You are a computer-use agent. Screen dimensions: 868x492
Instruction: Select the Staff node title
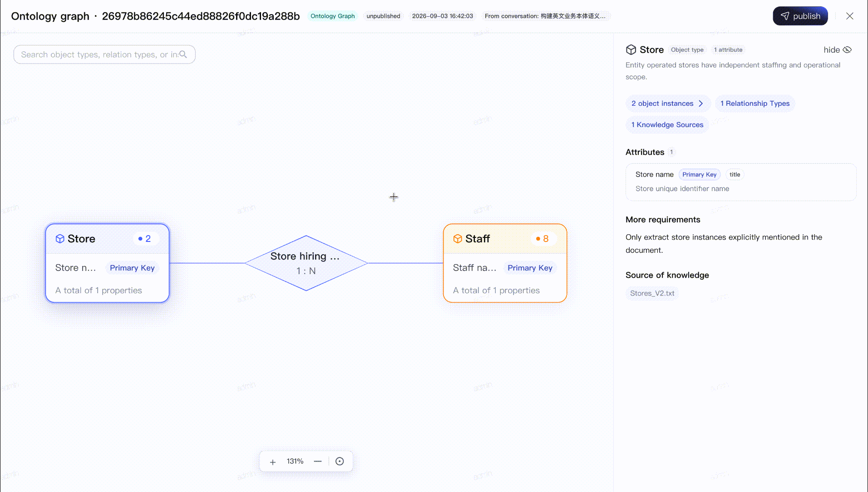[478, 239]
